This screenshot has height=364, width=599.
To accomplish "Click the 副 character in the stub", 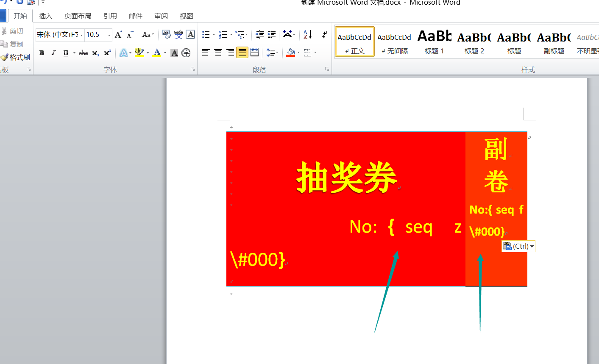I will pyautogui.click(x=496, y=149).
